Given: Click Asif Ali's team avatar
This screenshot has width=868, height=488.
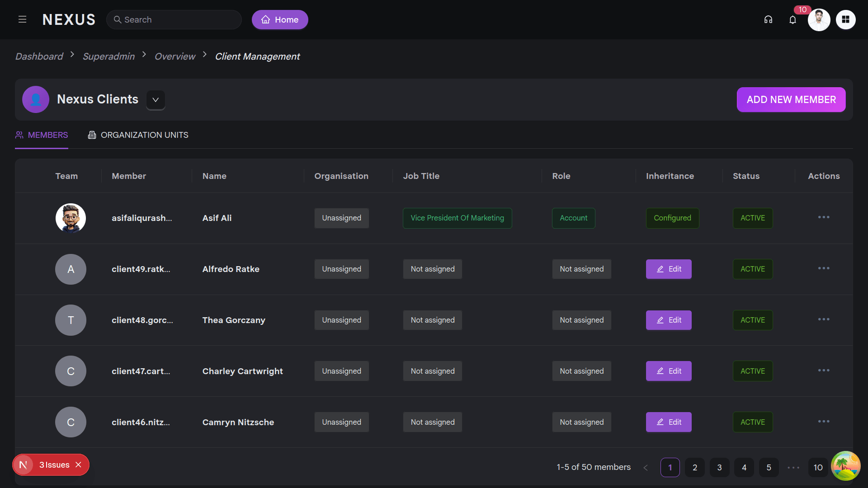Looking at the screenshot, I should click(71, 218).
